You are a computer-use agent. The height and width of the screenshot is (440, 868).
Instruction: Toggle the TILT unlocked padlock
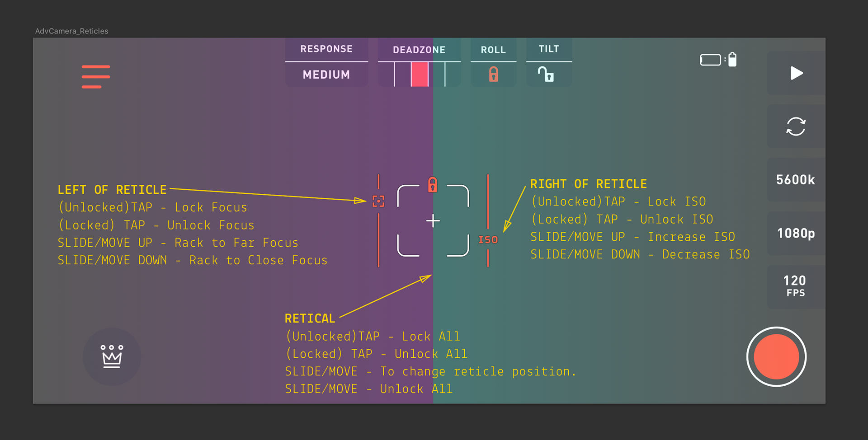click(546, 74)
